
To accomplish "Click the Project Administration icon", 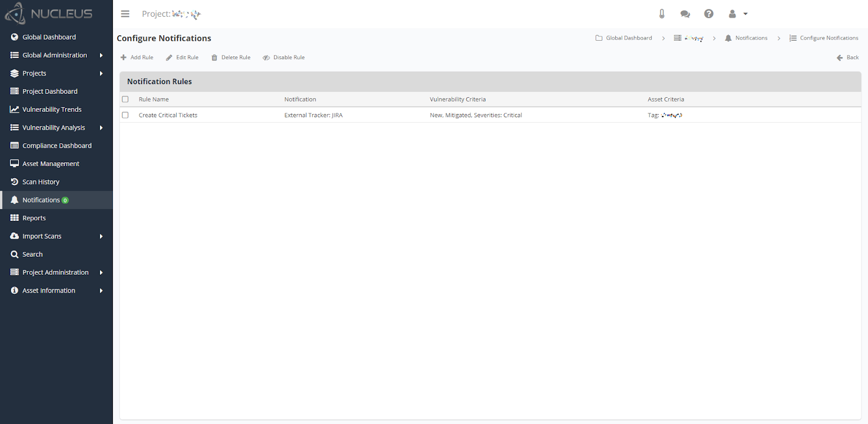I will click(x=15, y=272).
